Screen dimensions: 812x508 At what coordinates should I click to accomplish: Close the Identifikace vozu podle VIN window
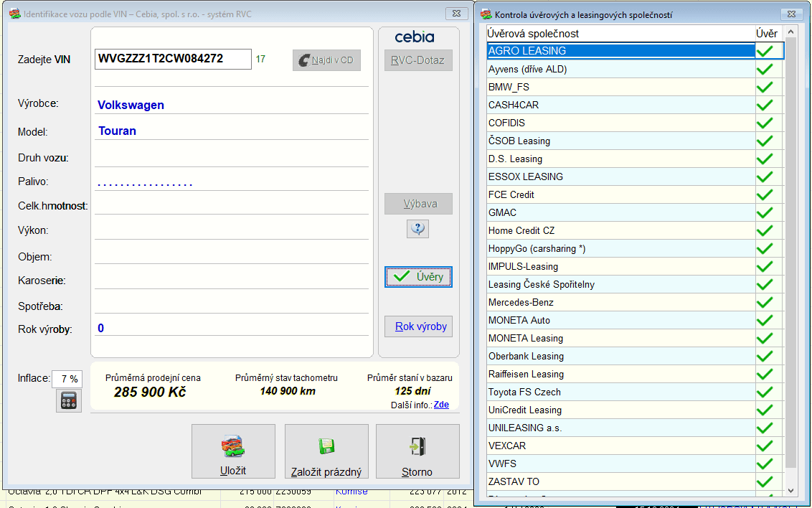(x=457, y=14)
